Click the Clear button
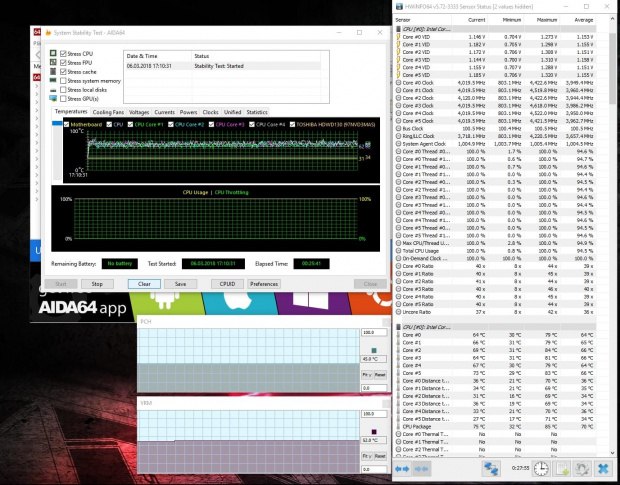Image resolution: width=620 pixels, height=485 pixels. pos(144,284)
